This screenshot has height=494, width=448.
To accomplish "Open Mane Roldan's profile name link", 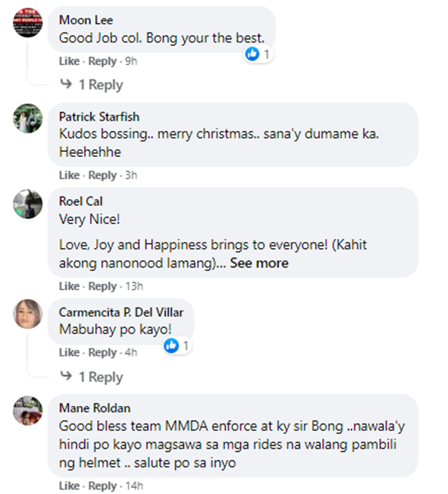I will coord(94,408).
